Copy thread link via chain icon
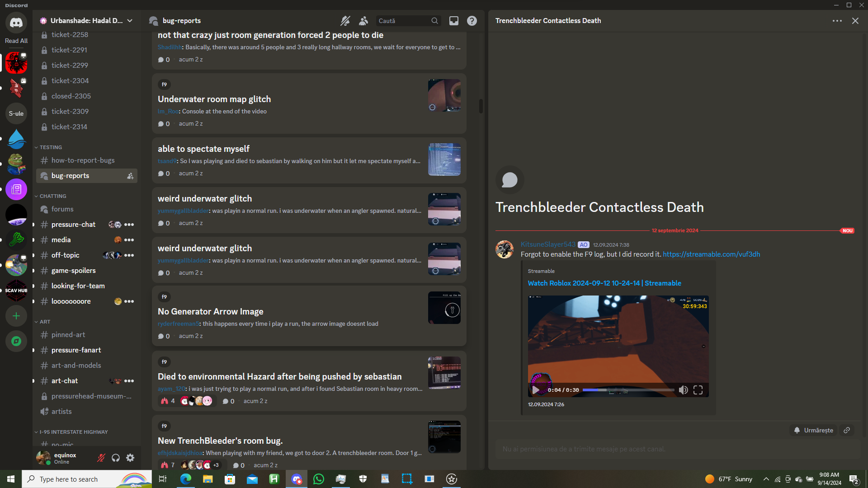The height and width of the screenshot is (488, 868). click(847, 430)
